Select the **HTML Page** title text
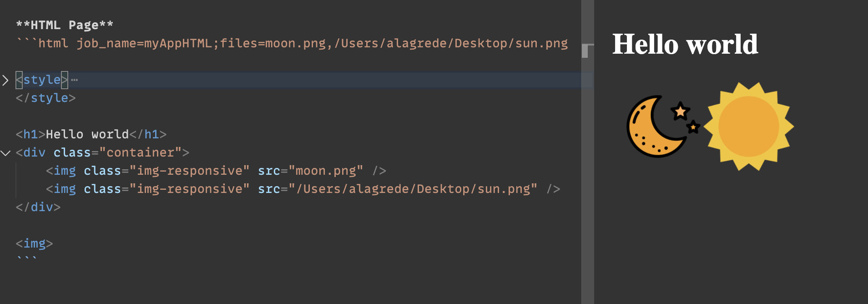The height and width of the screenshot is (304, 868). [64, 25]
